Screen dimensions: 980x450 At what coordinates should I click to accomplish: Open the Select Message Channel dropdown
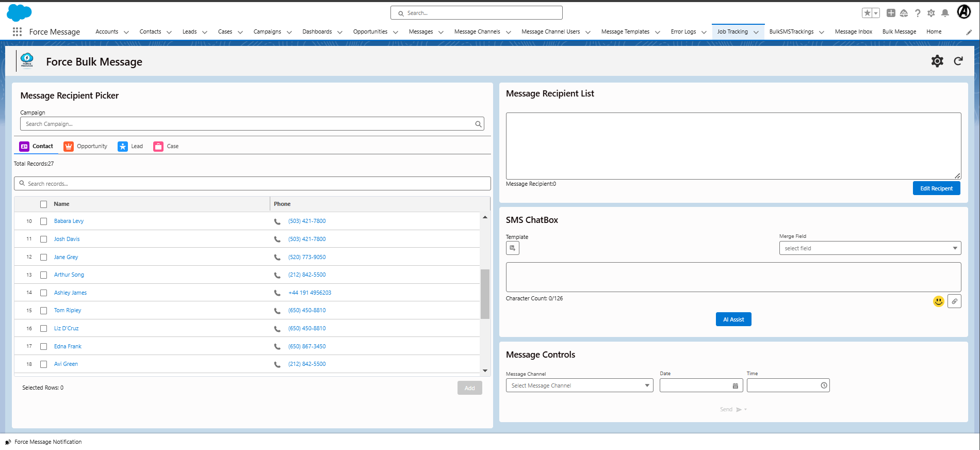click(x=579, y=385)
